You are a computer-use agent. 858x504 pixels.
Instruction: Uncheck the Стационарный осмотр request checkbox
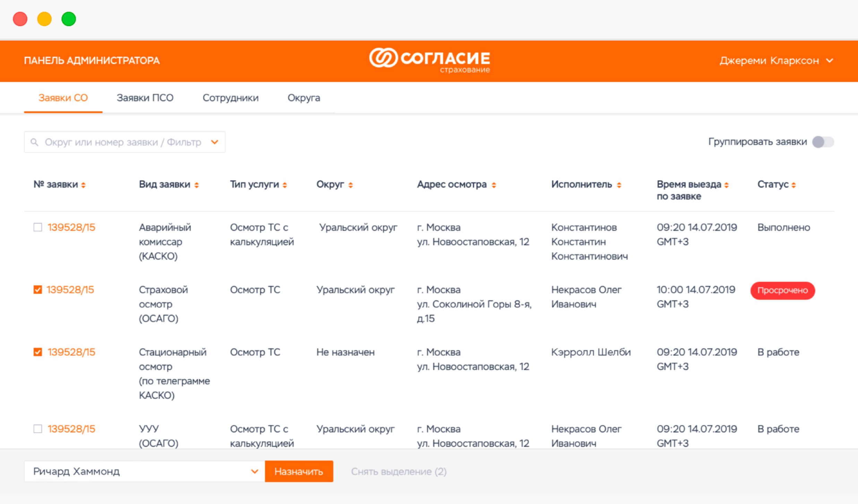click(x=38, y=352)
